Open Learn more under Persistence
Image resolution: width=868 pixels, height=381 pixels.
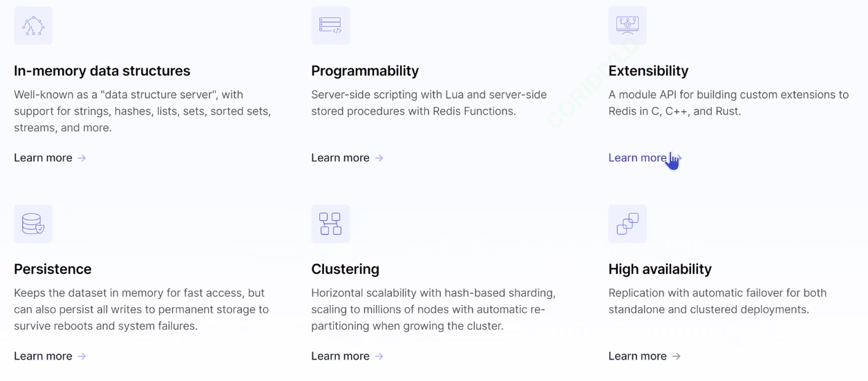pos(43,356)
